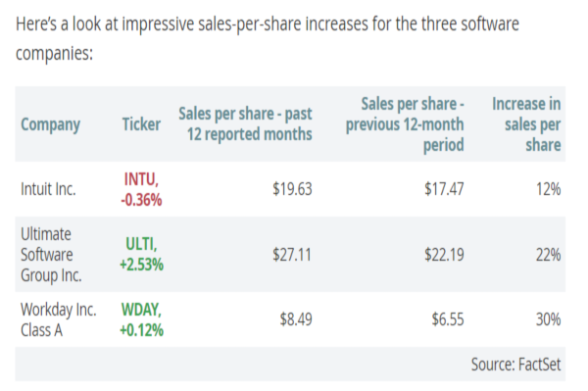Image resolution: width=588 pixels, height=391 pixels.
Task: Click the Increase in sales per share header
Action: point(526,124)
